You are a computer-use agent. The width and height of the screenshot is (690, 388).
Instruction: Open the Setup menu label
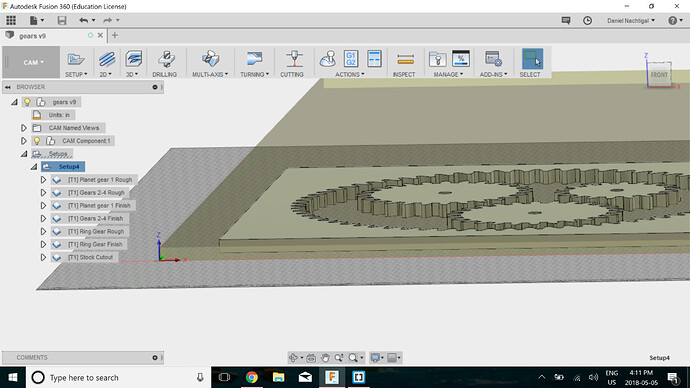click(76, 75)
